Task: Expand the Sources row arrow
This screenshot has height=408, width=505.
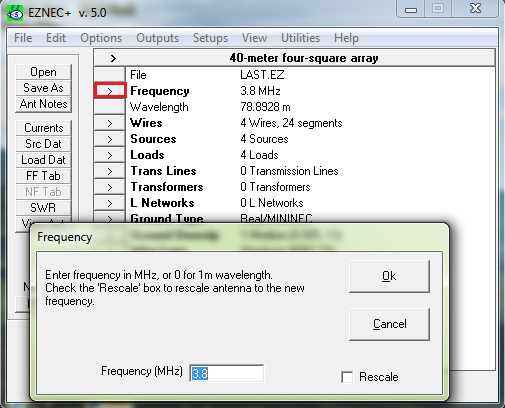Action: click(110, 139)
